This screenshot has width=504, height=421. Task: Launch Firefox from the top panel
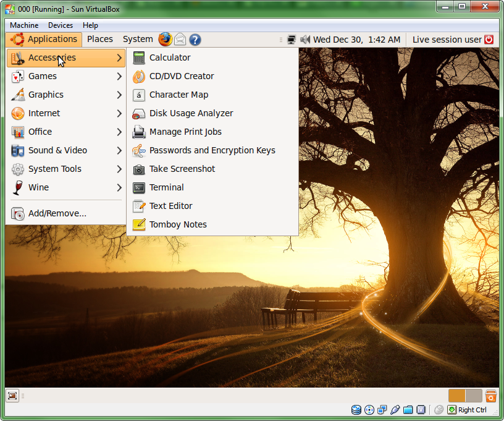165,40
